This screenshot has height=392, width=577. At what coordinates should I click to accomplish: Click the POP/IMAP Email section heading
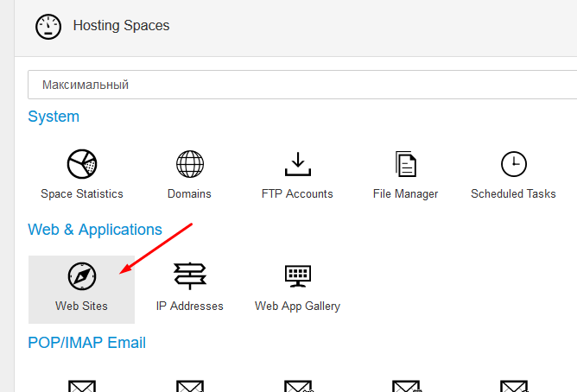pyautogui.click(x=87, y=343)
